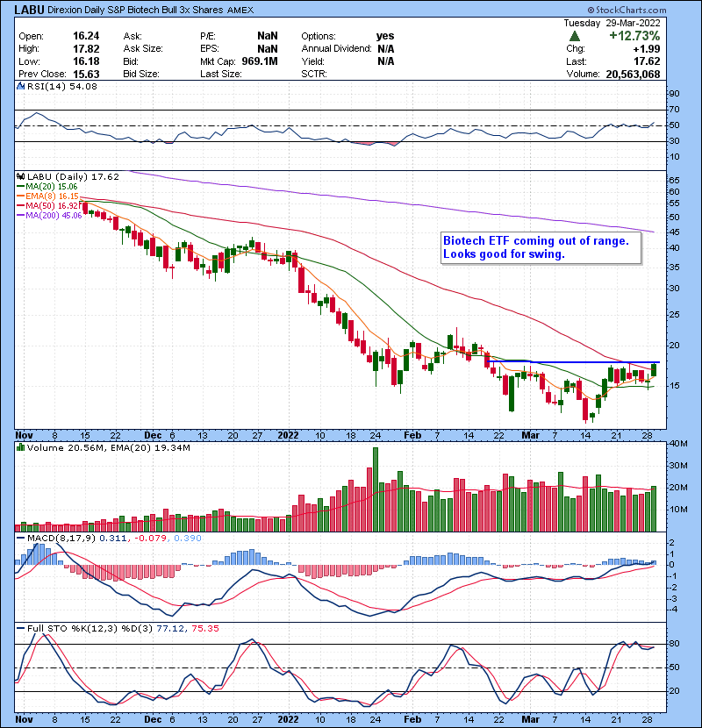This screenshot has height=728, width=702.
Task: Click the Mkt Cap 969.1M value
Action: (260, 61)
